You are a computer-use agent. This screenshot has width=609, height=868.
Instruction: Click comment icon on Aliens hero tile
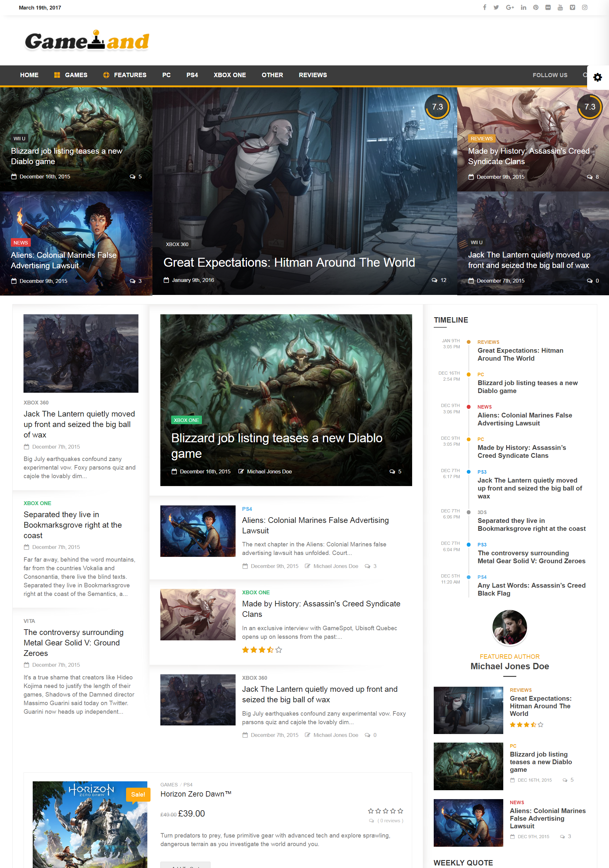(132, 281)
